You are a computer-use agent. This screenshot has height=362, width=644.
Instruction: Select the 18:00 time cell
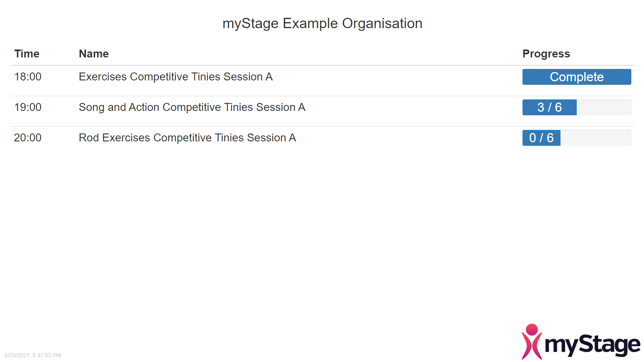click(x=28, y=77)
